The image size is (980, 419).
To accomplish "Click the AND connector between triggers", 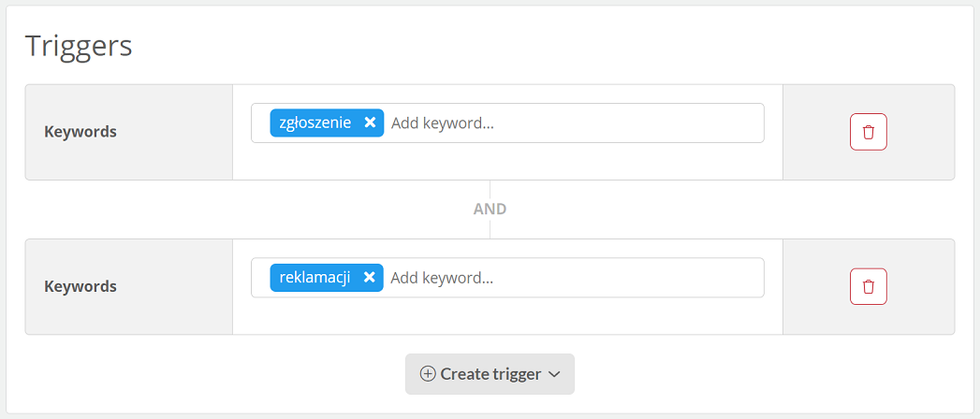I will click(490, 209).
